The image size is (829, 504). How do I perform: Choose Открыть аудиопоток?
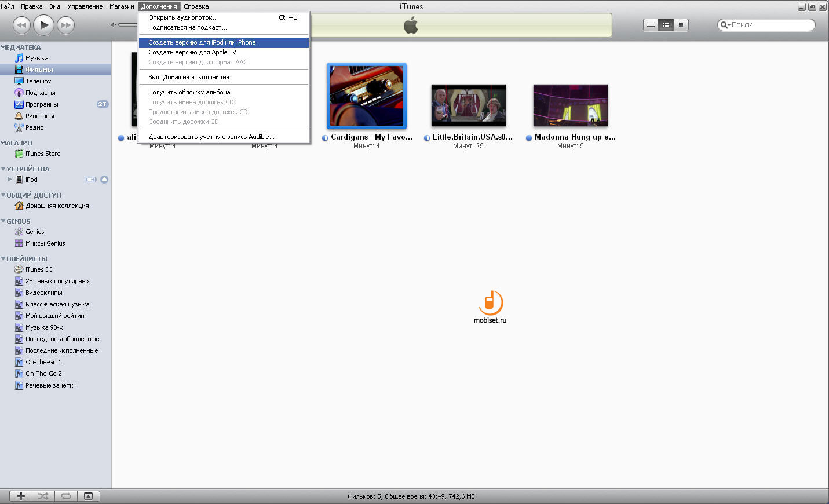[x=224, y=17]
